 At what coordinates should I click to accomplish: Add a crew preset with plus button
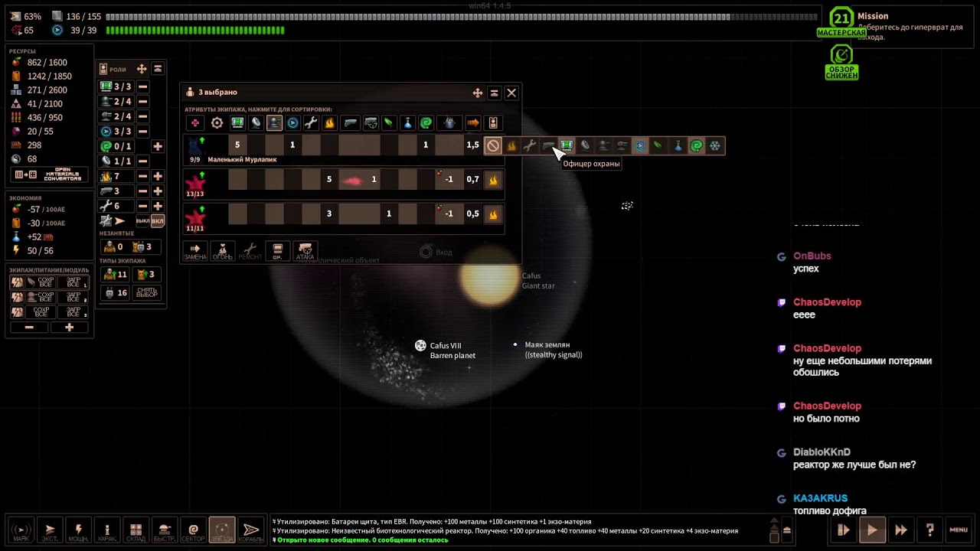[69, 328]
